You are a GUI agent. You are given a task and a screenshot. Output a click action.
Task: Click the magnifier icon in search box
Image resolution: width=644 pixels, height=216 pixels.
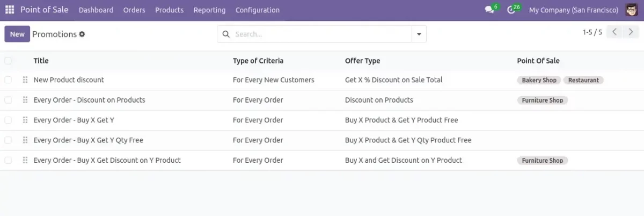pyautogui.click(x=226, y=34)
